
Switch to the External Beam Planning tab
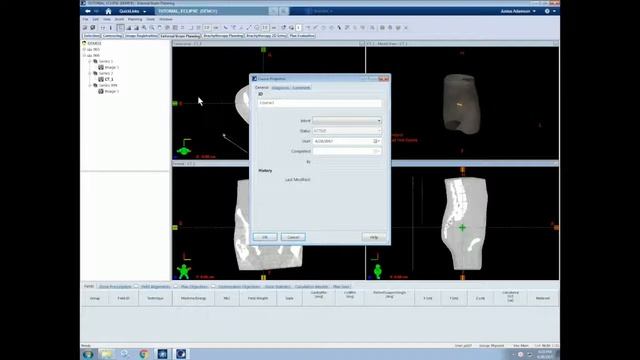click(x=180, y=36)
